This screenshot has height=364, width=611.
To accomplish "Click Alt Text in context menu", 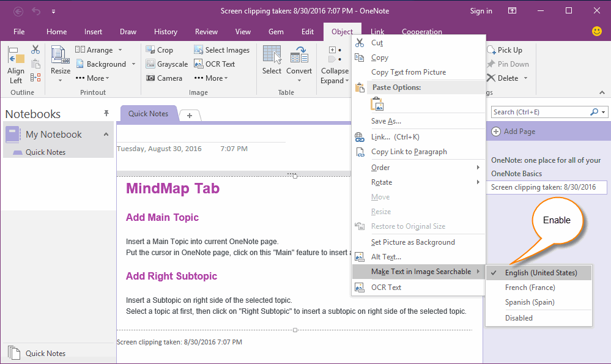I will [x=386, y=257].
